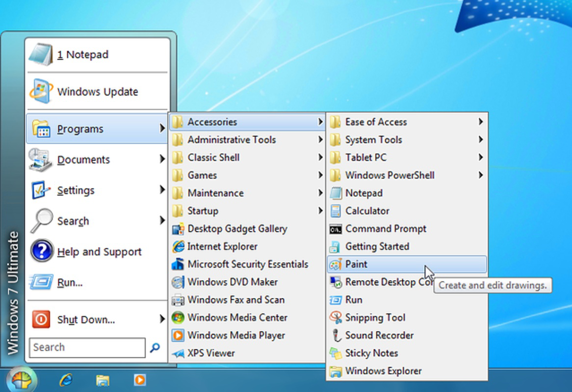The width and height of the screenshot is (572, 392).
Task: Click Help and Support
Action: pyautogui.click(x=99, y=251)
